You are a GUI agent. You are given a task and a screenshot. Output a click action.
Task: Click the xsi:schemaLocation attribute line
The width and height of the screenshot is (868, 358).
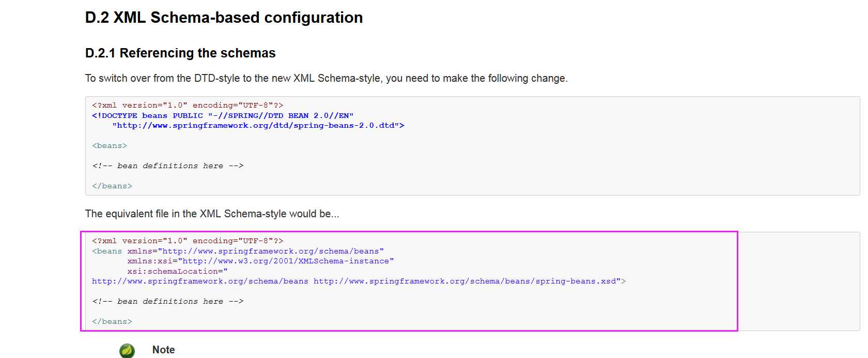(177, 271)
